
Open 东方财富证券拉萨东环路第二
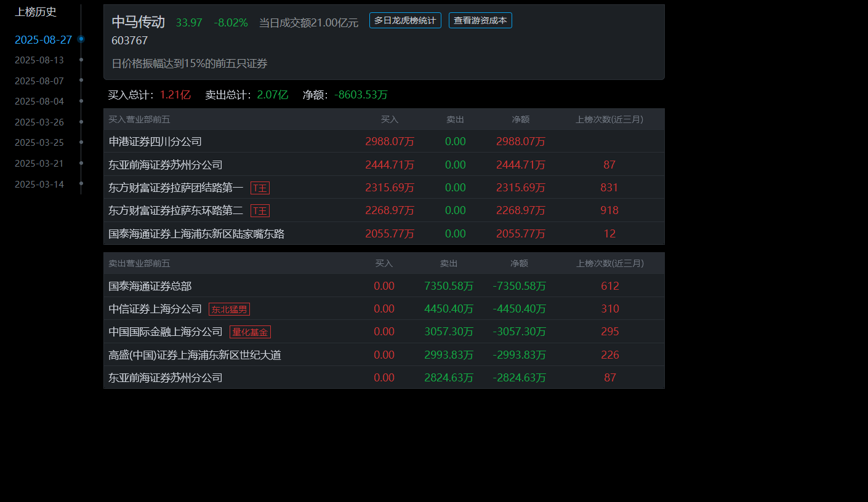(x=176, y=210)
